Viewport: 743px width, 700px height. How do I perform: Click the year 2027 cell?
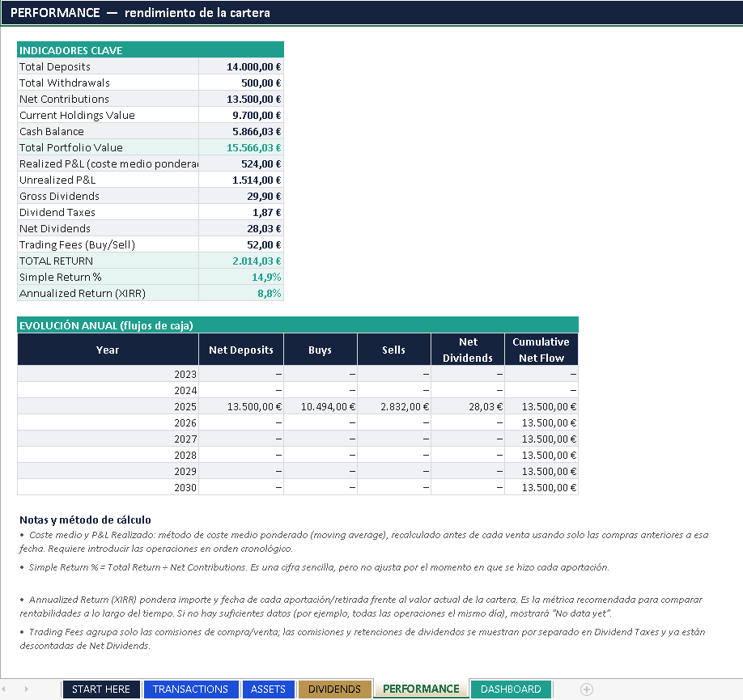[x=108, y=439]
